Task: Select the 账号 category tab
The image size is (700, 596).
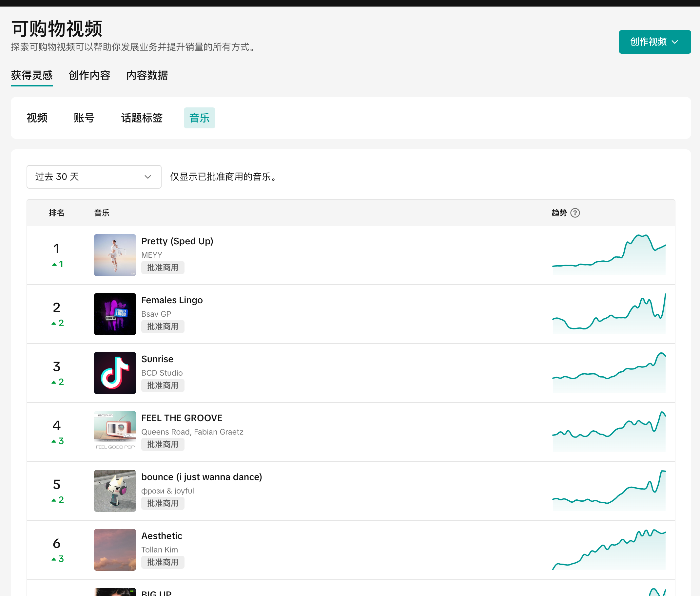Action: coord(84,118)
